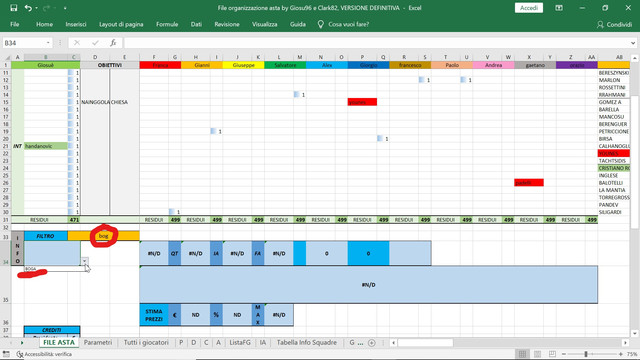Select row header 21
Viewport: 640px width, 360px height.
(x=6, y=146)
